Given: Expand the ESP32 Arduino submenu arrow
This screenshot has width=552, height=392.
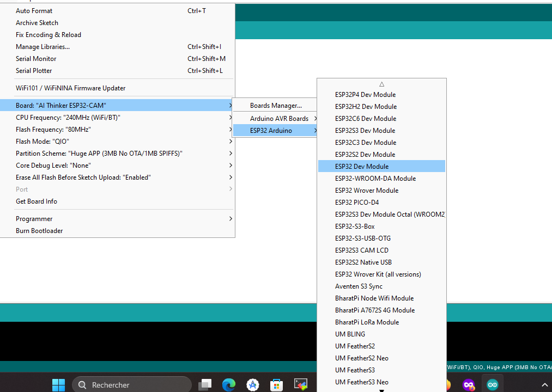Looking at the screenshot, I should tap(316, 130).
